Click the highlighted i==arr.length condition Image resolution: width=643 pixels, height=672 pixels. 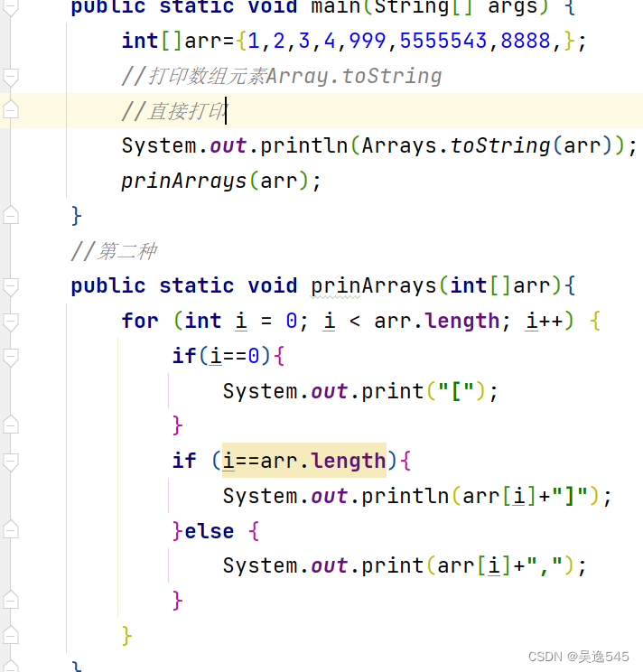pyautogui.click(x=304, y=461)
